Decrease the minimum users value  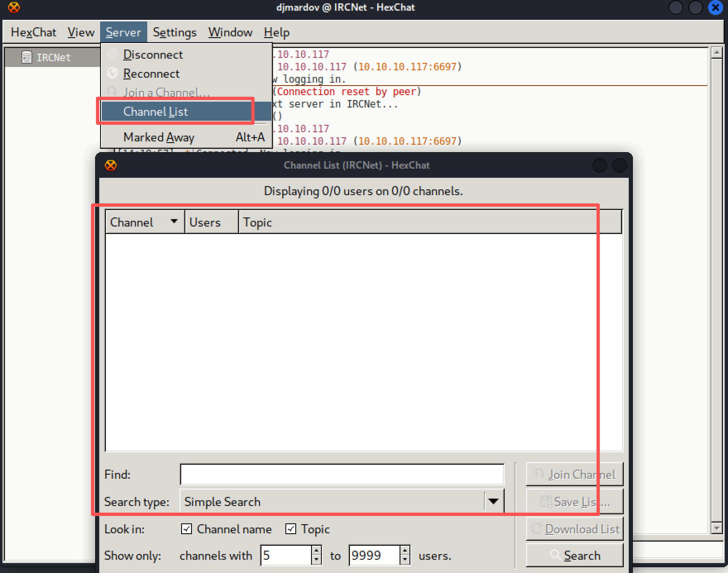(316, 560)
